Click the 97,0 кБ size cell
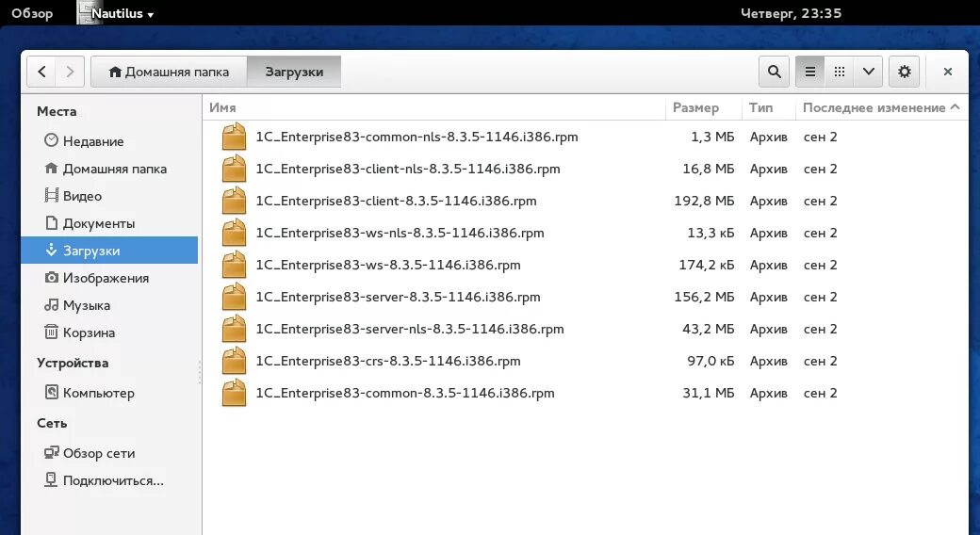Image resolution: width=980 pixels, height=535 pixels. pos(710,361)
